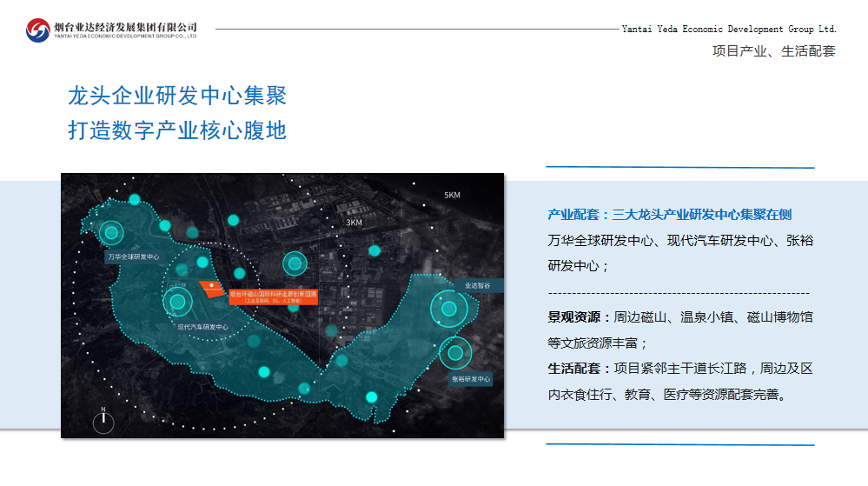
Task: Click the north compass icon on map
Action: [x=103, y=421]
